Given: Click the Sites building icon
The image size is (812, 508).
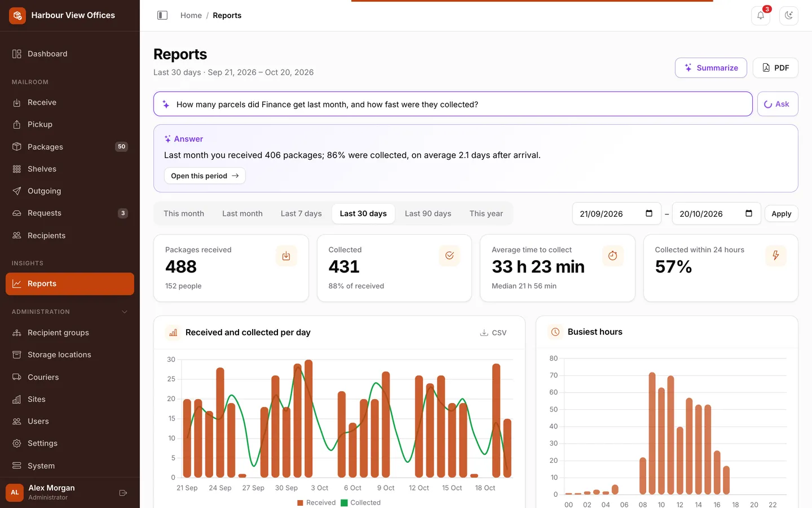Looking at the screenshot, I should point(17,399).
